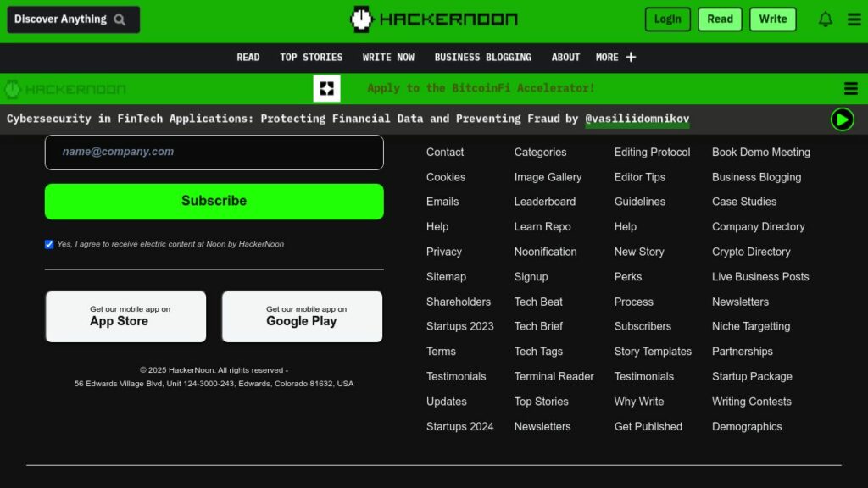Open the Startup Package footer link

(x=752, y=376)
